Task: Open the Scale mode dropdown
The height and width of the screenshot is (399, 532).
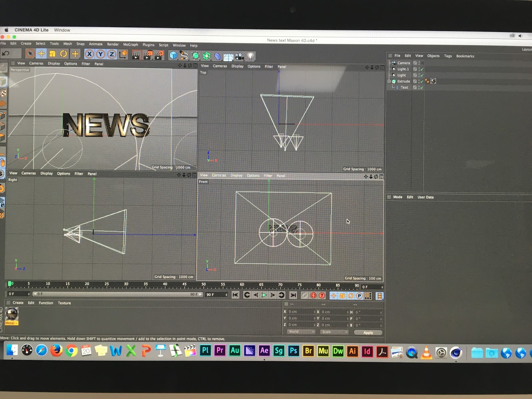Action: [334, 332]
